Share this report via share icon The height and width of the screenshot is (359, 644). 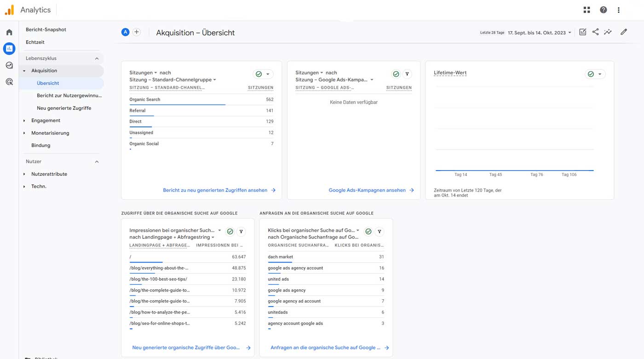(595, 32)
